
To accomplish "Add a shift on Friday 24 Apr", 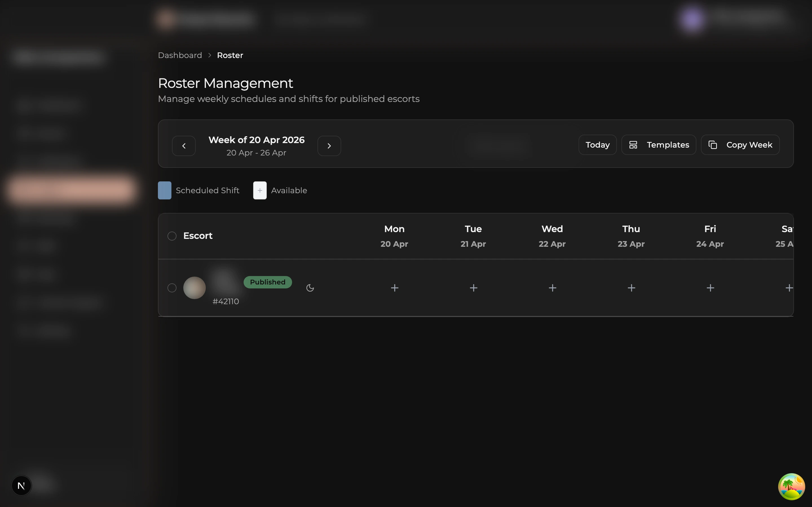I will [710, 288].
